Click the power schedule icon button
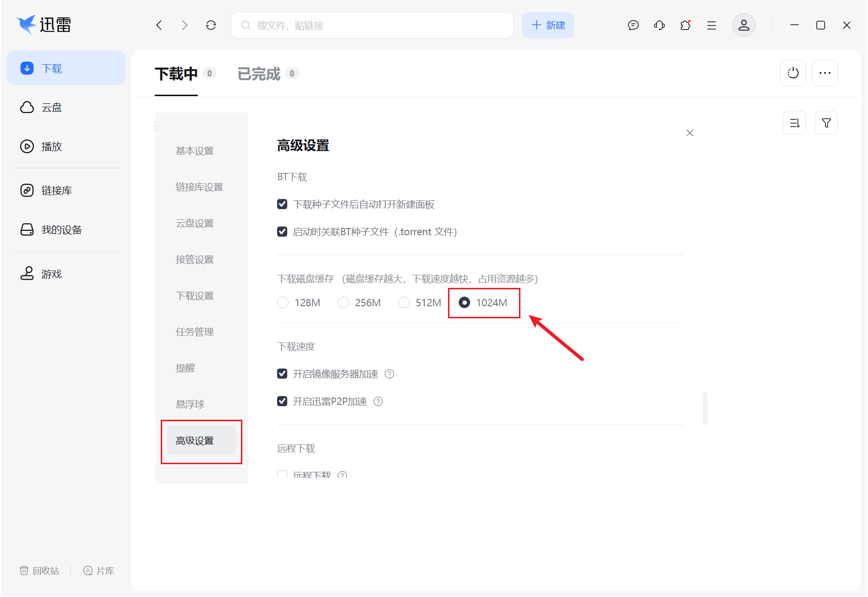 (793, 73)
